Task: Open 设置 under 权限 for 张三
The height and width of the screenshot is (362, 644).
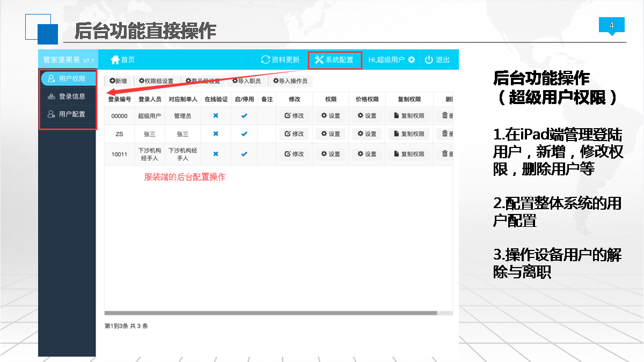Action: (331, 134)
